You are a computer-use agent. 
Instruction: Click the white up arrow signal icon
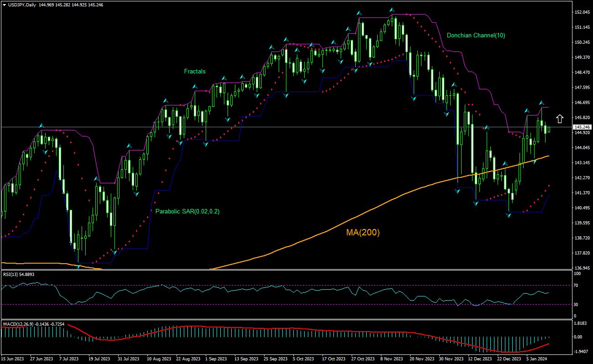tap(559, 119)
